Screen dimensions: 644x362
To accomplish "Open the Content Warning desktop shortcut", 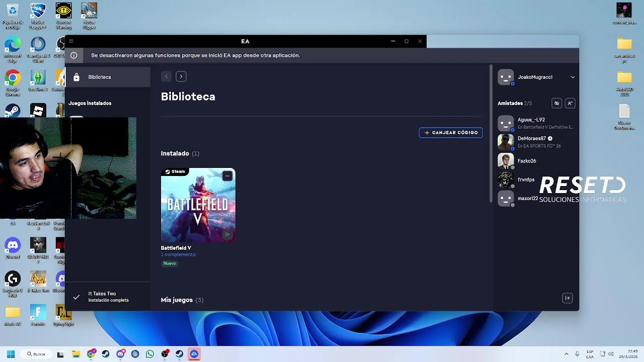I will tap(63, 17).
